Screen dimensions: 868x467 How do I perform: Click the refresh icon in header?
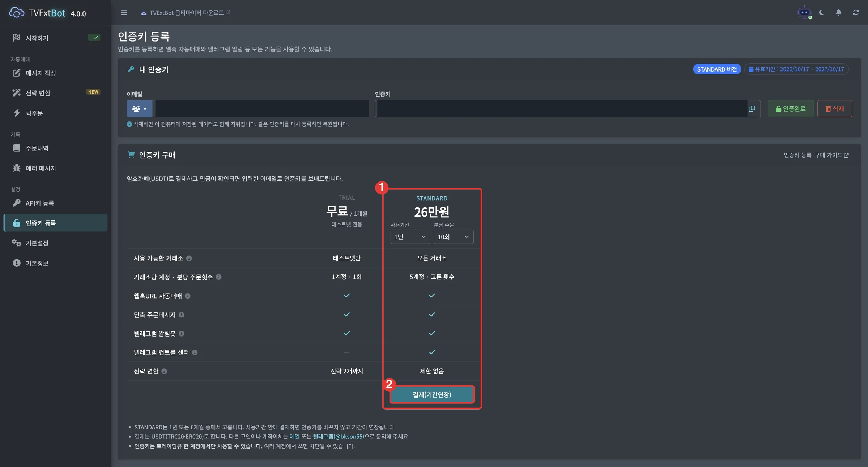856,12
